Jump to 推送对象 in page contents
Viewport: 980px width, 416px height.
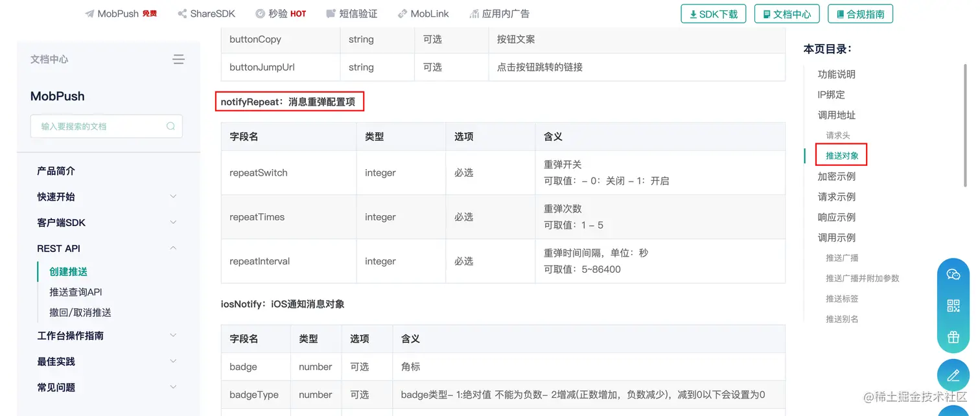click(841, 156)
